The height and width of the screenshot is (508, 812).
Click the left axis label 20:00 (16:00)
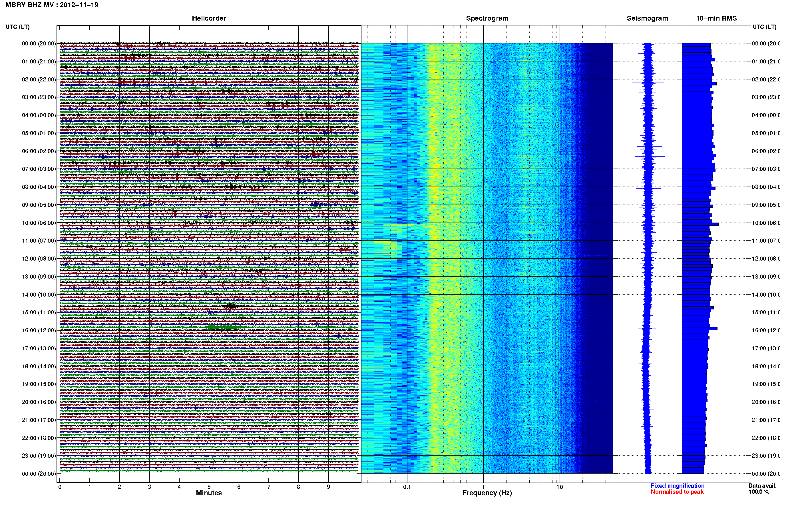pos(39,402)
